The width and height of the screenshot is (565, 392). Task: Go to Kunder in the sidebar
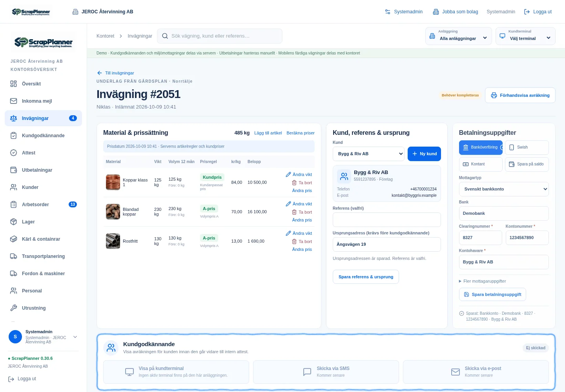[x=43, y=187]
